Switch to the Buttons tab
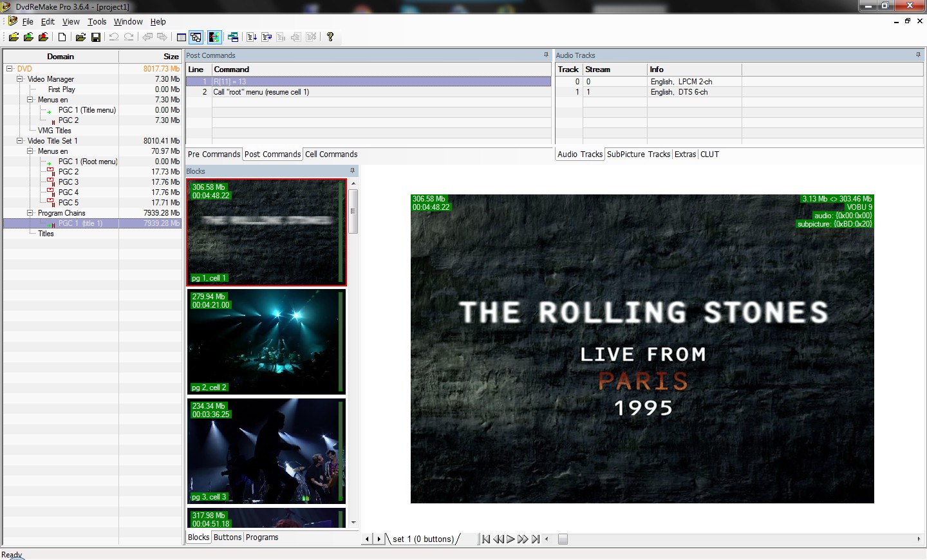The image size is (927, 560). [x=227, y=537]
